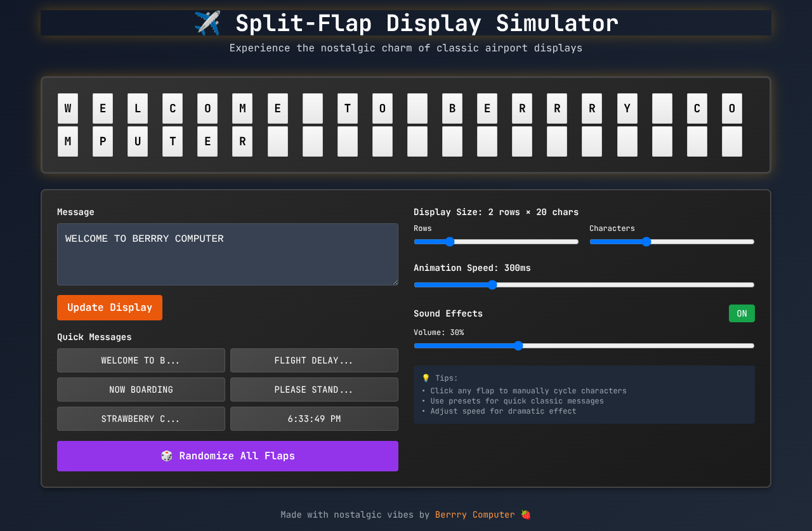Click inside the Message text box
Image resolution: width=812 pixels, height=531 pixels.
pyautogui.click(x=228, y=254)
